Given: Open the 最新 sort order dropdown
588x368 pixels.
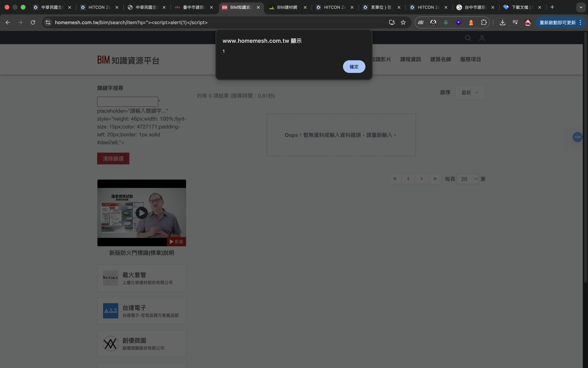Looking at the screenshot, I should click(470, 92).
